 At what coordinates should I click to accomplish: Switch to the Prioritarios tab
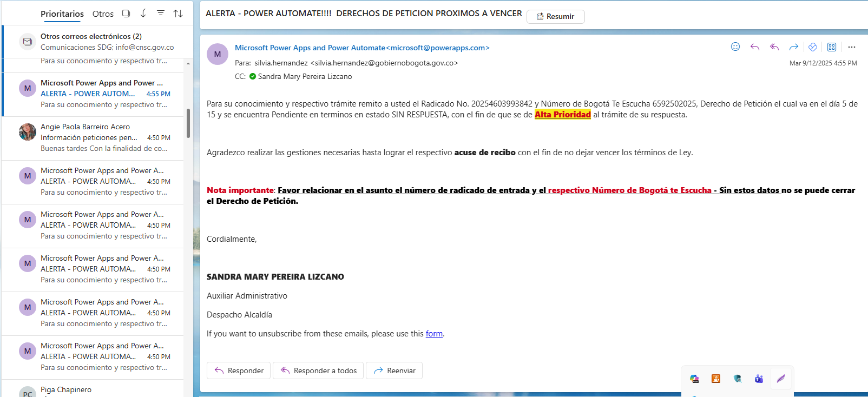(x=62, y=14)
